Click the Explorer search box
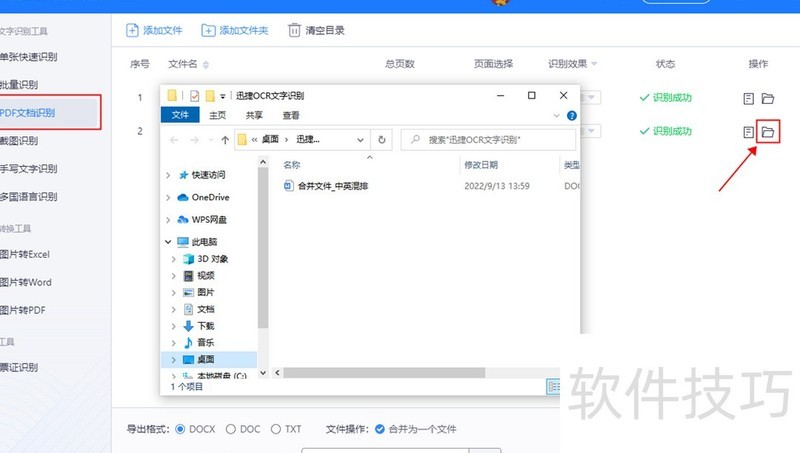 (490, 140)
